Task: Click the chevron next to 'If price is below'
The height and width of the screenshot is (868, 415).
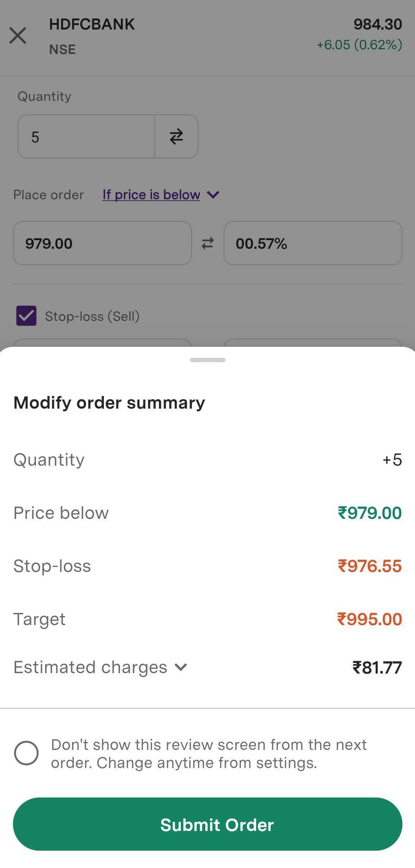Action: 213,194
